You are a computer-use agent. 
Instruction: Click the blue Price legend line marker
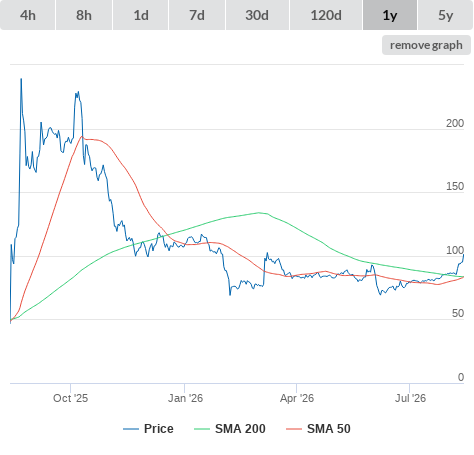[131, 429]
